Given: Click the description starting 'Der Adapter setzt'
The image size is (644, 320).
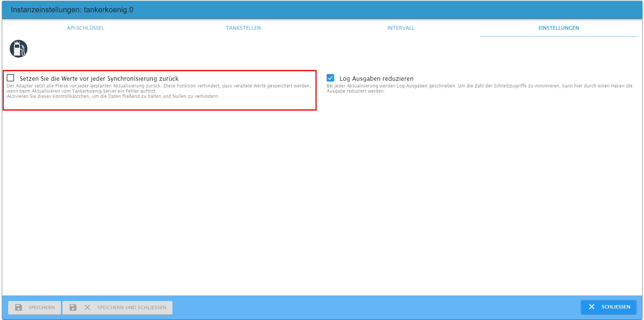Looking at the screenshot, I should (x=159, y=91).
